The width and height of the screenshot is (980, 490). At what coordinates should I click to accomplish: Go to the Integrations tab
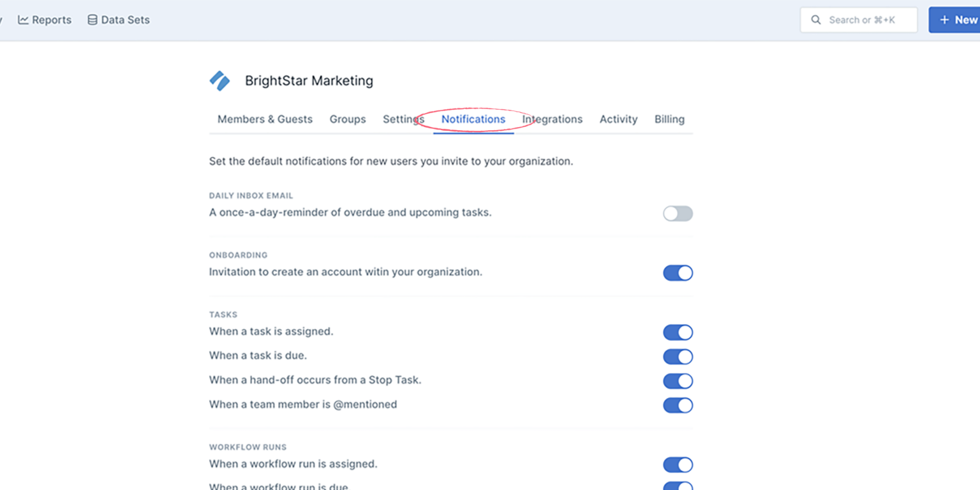pyautogui.click(x=553, y=119)
